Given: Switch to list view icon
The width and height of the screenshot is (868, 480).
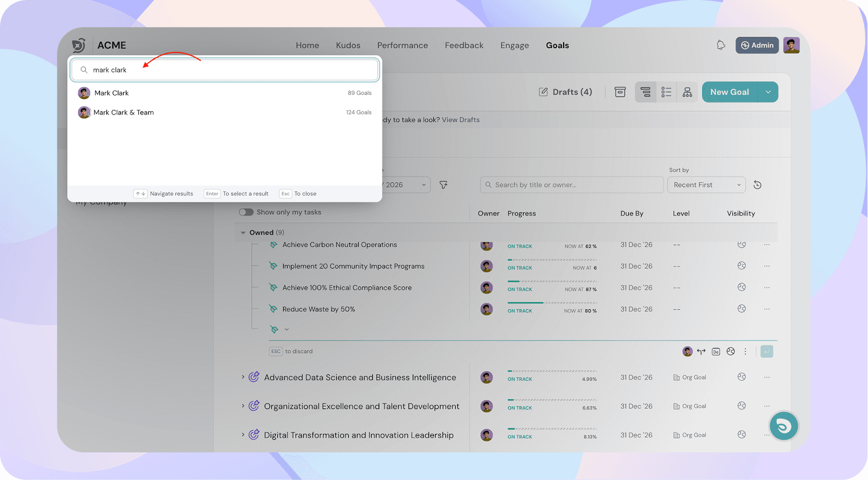Looking at the screenshot, I should click(666, 92).
